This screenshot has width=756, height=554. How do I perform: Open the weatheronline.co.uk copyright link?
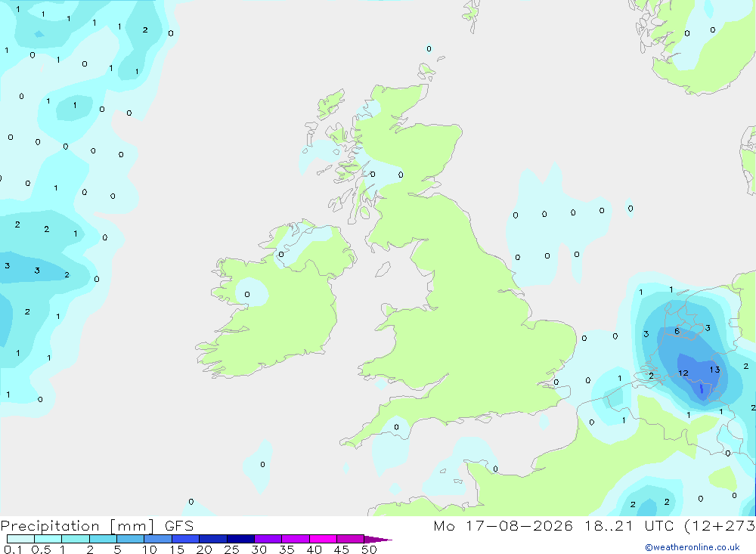(692, 547)
